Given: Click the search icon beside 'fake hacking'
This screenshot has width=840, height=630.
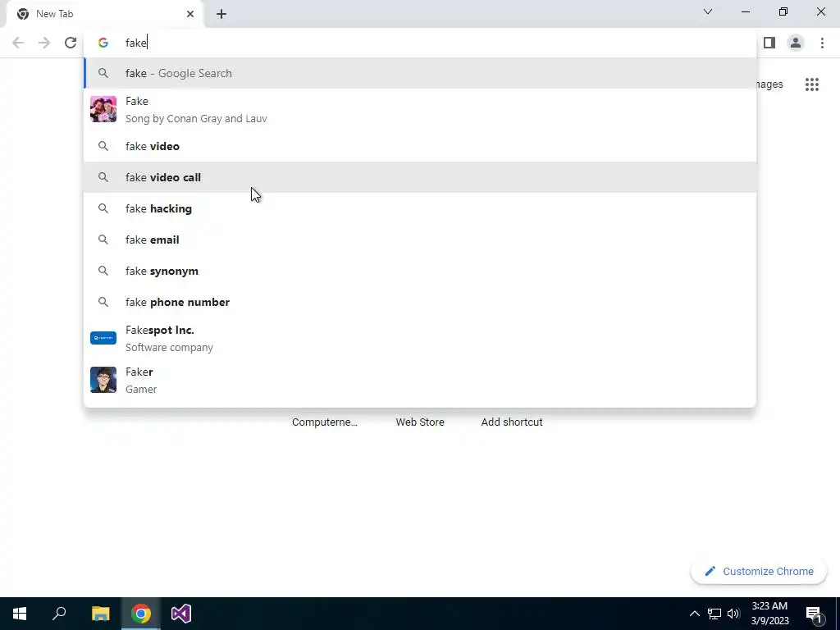Looking at the screenshot, I should point(103,208).
